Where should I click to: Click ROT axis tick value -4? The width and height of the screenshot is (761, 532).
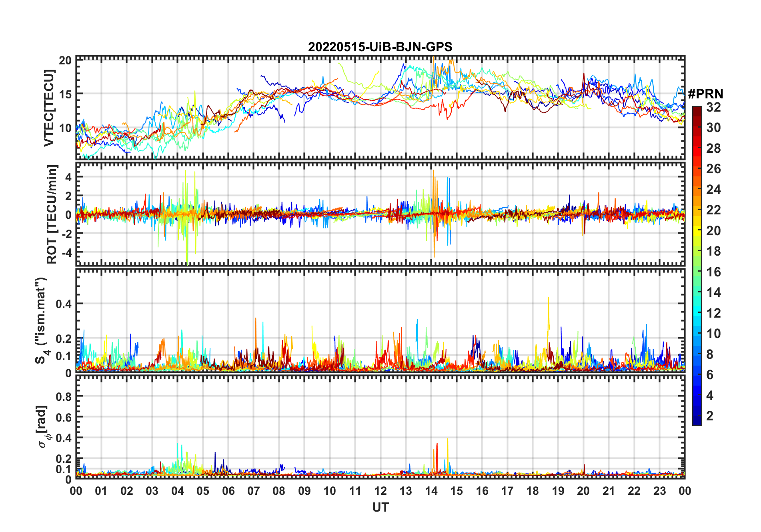pos(66,252)
